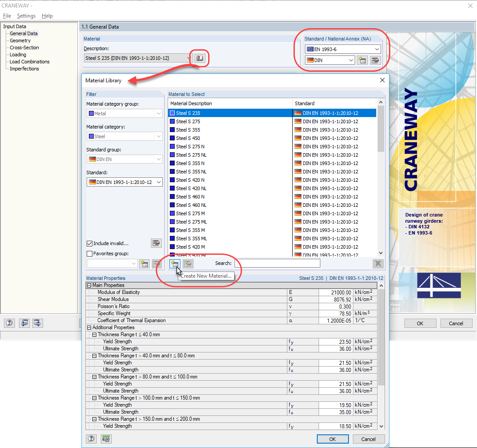Select the Steel S 450 material row
This screenshot has width=477, height=448.
click(x=272, y=138)
